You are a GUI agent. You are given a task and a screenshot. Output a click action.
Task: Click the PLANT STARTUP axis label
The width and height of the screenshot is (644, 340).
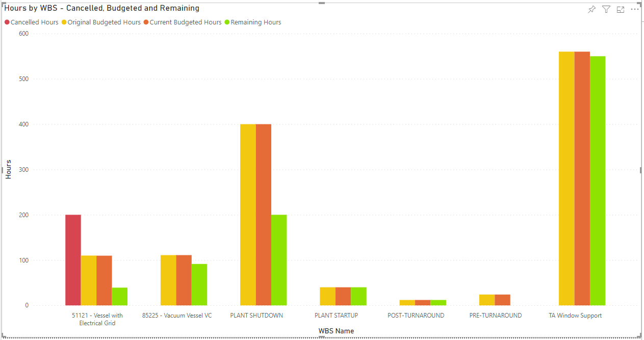point(336,316)
